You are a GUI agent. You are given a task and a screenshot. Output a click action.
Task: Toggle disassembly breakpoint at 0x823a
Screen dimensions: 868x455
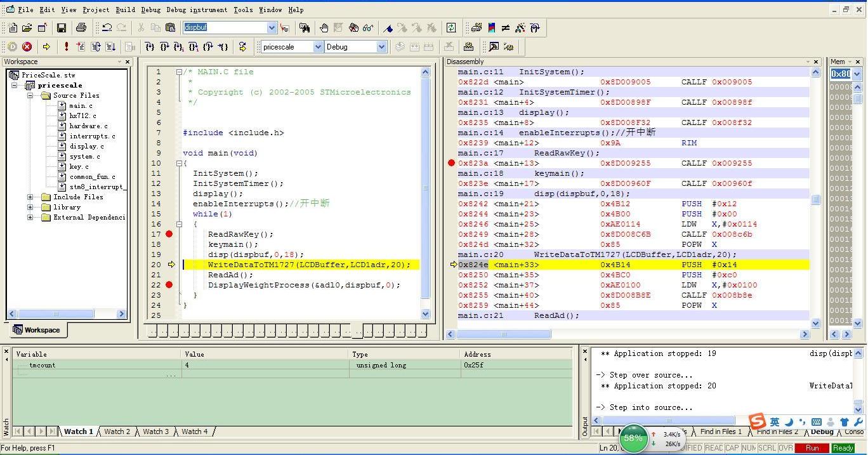pos(452,163)
